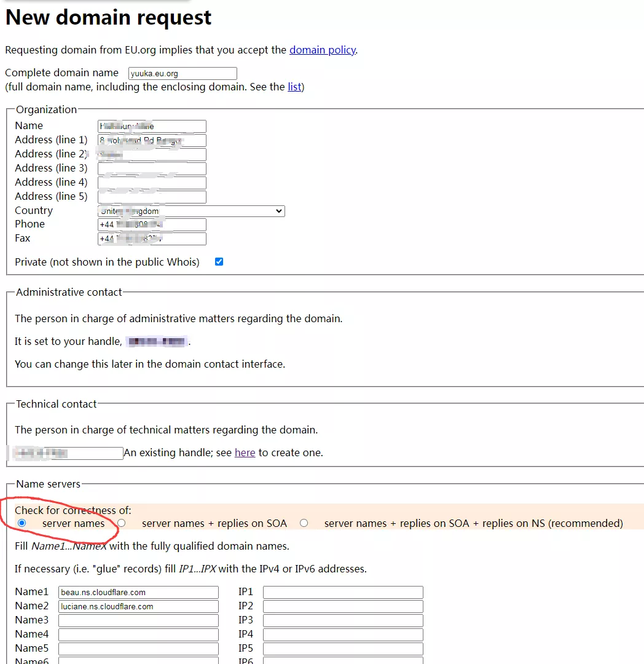Focus the IP3 address field
The height and width of the screenshot is (664, 644).
pos(343,620)
